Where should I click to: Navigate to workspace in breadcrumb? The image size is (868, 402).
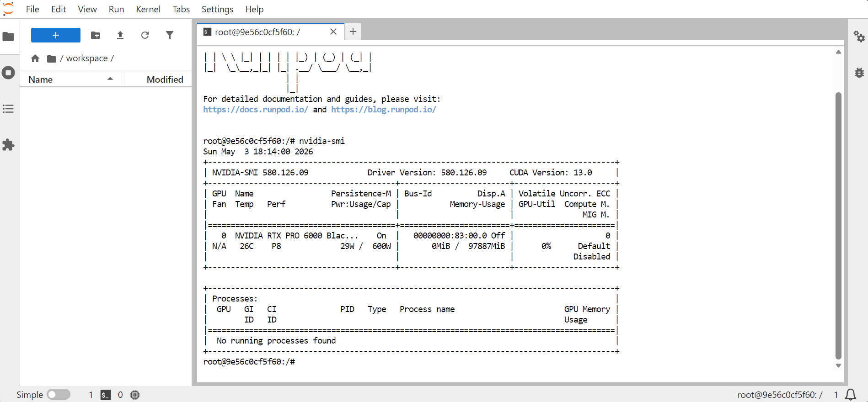pos(87,58)
